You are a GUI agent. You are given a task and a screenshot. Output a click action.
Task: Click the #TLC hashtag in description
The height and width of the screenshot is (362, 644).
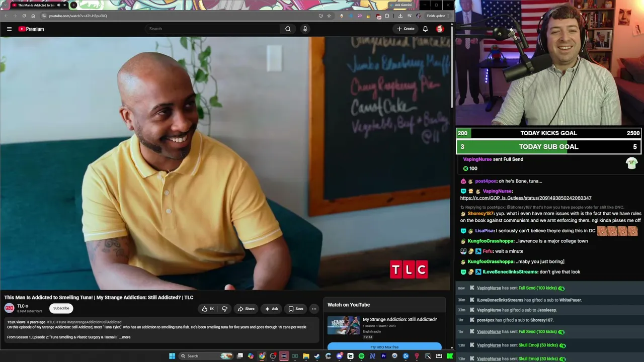(x=51, y=322)
